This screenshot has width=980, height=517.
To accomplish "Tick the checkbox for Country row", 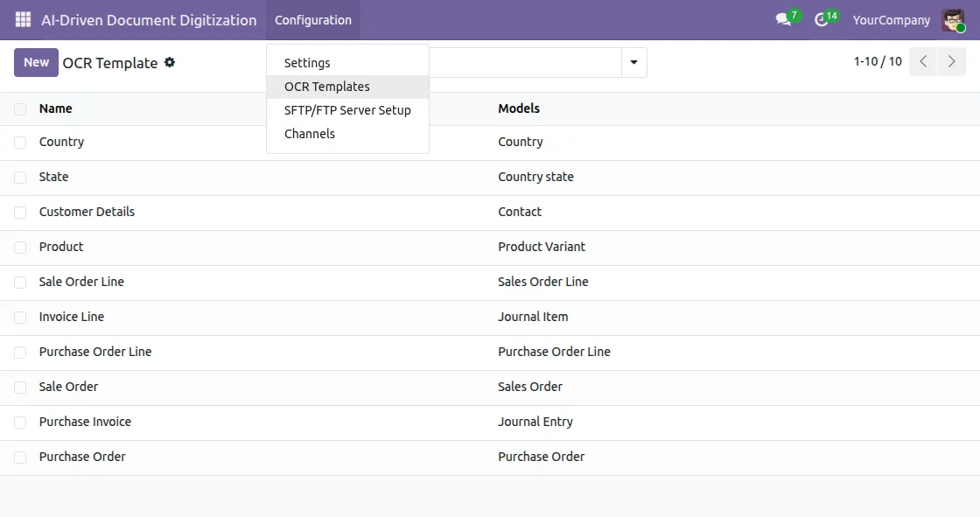I will tap(20, 143).
